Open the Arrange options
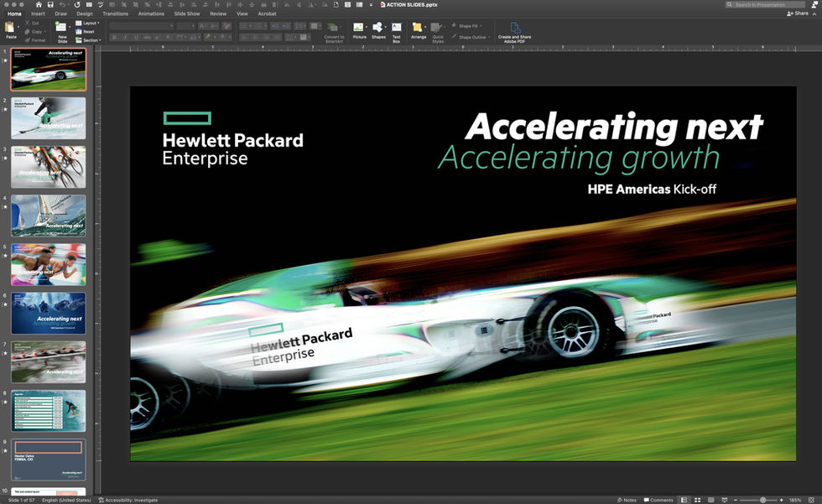 [x=419, y=30]
